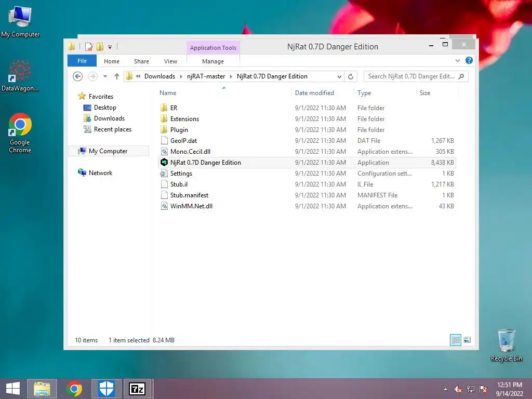Screen dimensions: 532x399
Task: Go up one folder level
Action: [x=117, y=76]
